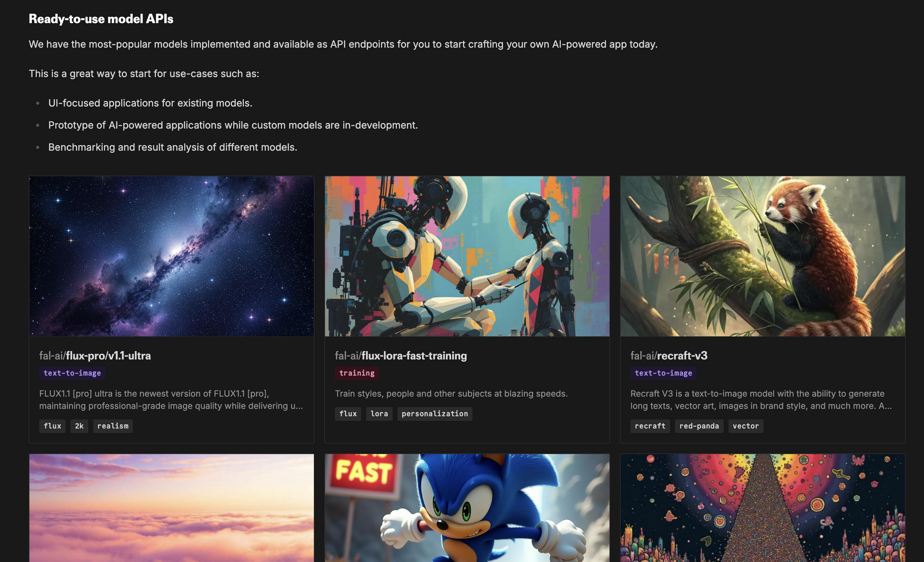Image resolution: width=924 pixels, height=562 pixels.
Task: Click the flux tag under flux-lora-fast-training
Action: click(347, 413)
